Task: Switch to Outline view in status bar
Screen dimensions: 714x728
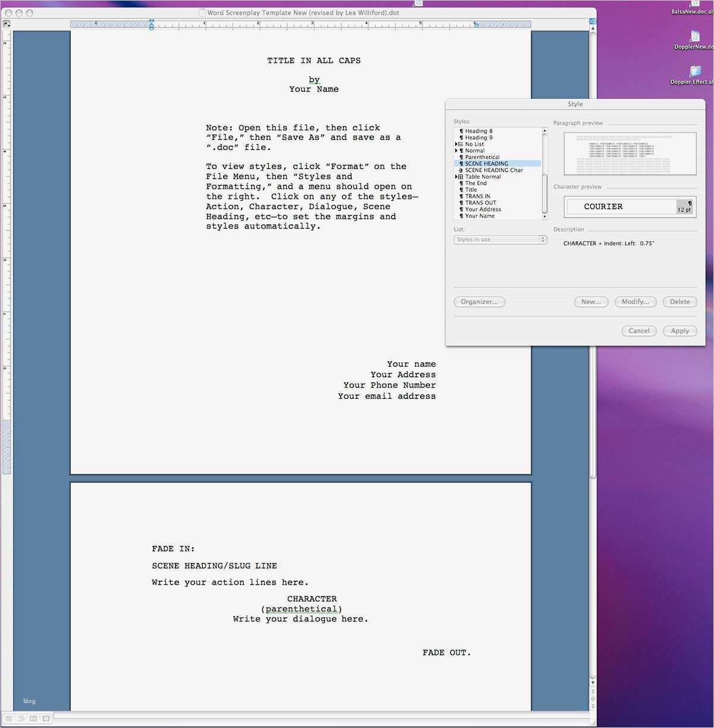Action: 21,718
